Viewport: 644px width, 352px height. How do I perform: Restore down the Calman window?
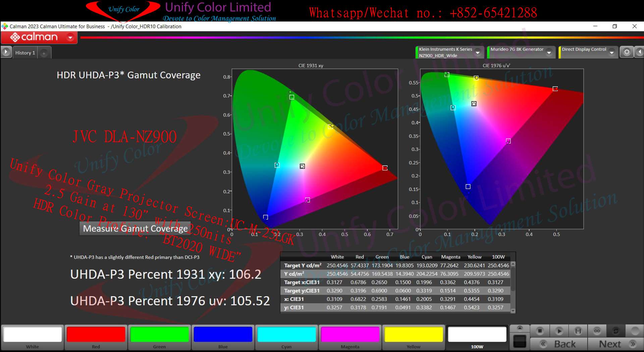click(615, 26)
